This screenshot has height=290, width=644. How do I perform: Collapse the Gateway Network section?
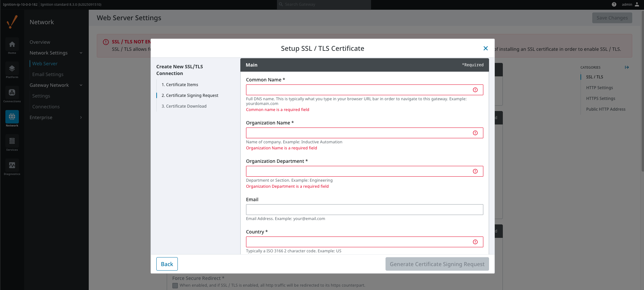[x=81, y=85]
